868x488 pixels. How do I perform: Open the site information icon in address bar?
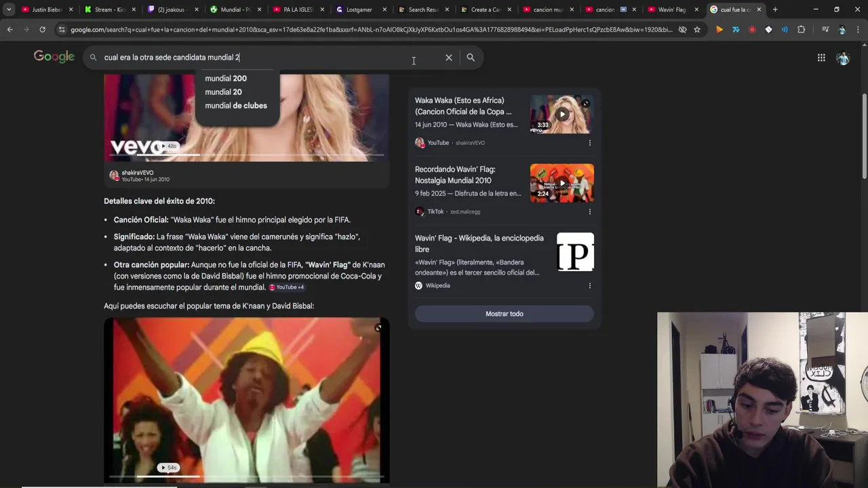[62, 30]
